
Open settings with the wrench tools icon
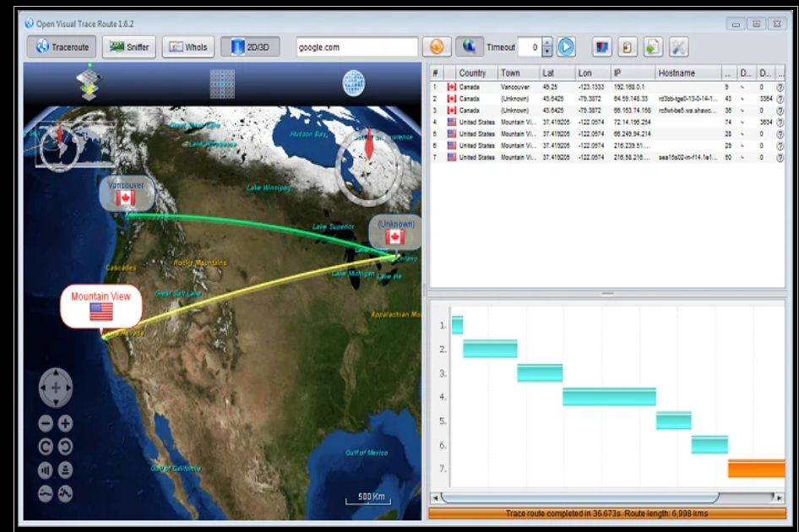678,47
